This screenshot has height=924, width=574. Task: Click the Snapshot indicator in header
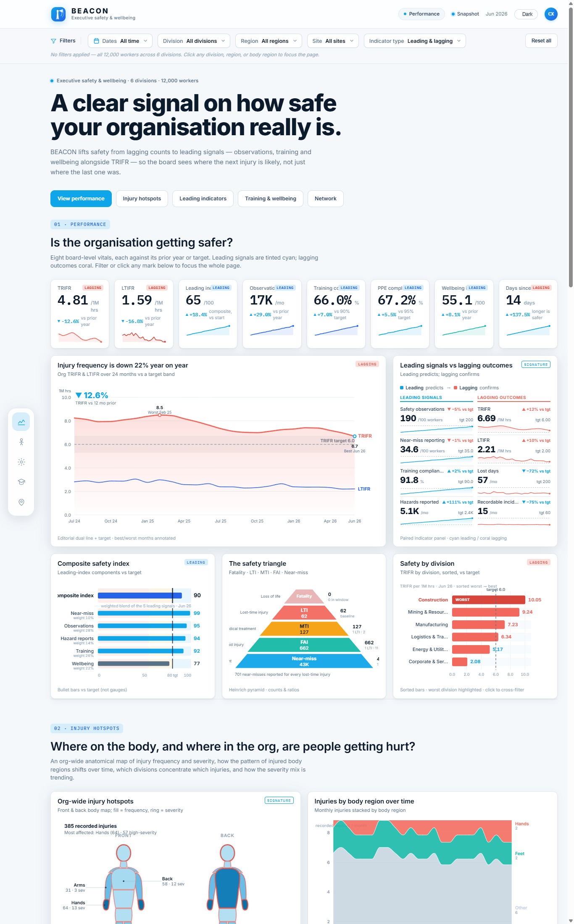click(x=465, y=14)
